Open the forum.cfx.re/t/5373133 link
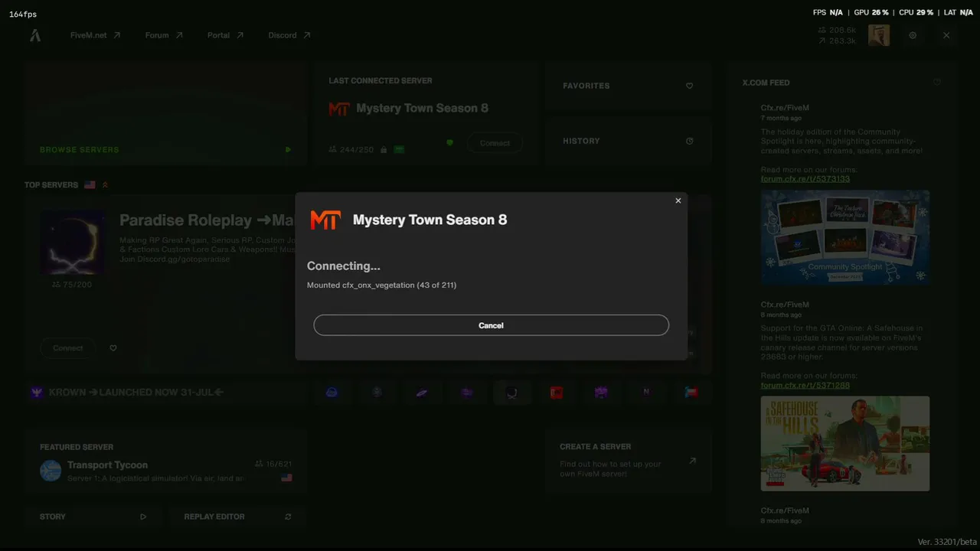This screenshot has width=980, height=551. click(x=805, y=179)
